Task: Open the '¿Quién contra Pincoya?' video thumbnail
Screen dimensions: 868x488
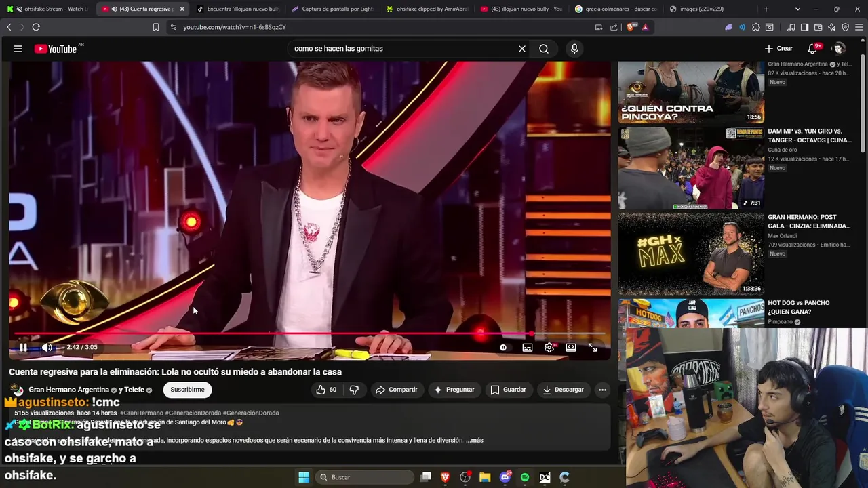Action: coord(691,92)
